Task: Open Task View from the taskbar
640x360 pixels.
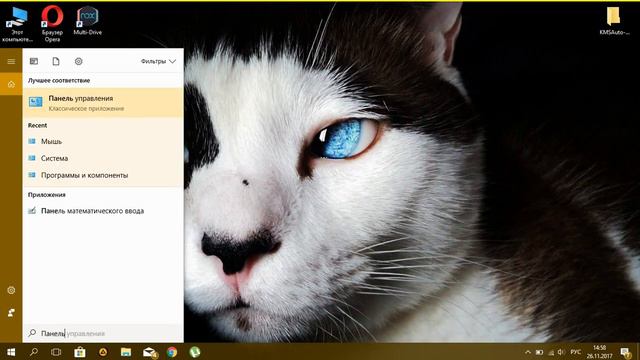Action: point(56,352)
